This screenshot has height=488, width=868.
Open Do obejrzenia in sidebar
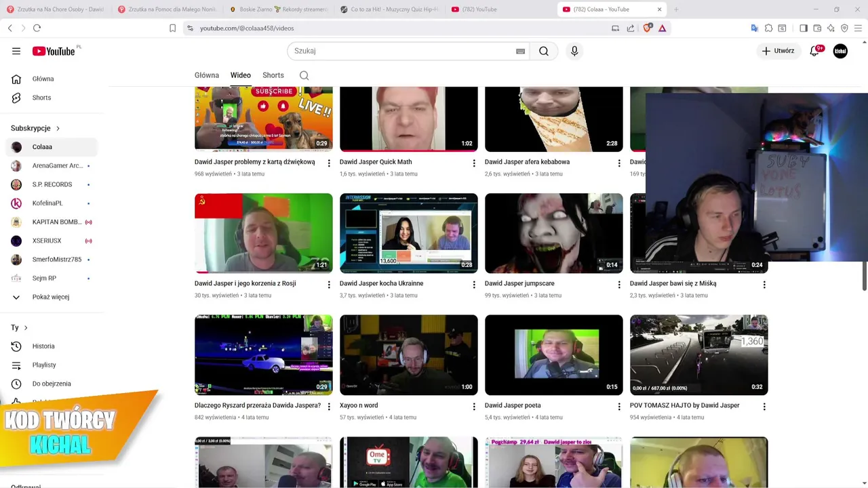53,384
